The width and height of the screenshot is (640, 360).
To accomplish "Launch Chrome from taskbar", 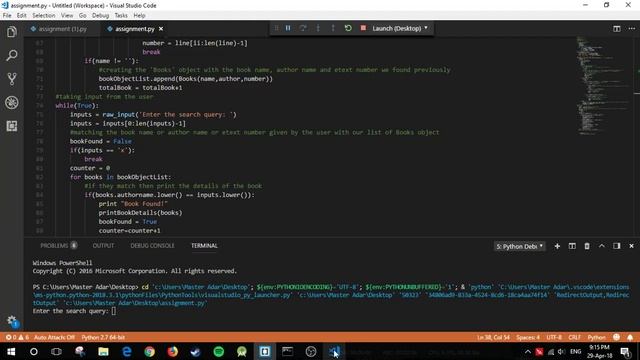I will click(149, 351).
